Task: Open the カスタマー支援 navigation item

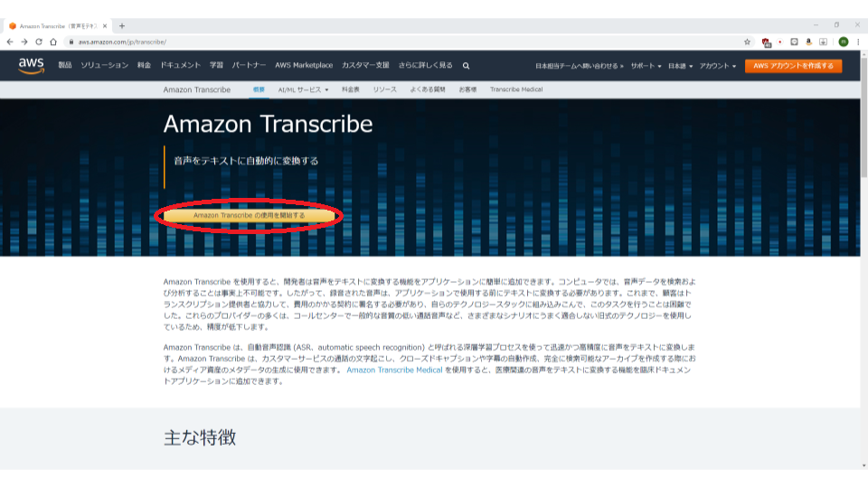Action: point(365,65)
